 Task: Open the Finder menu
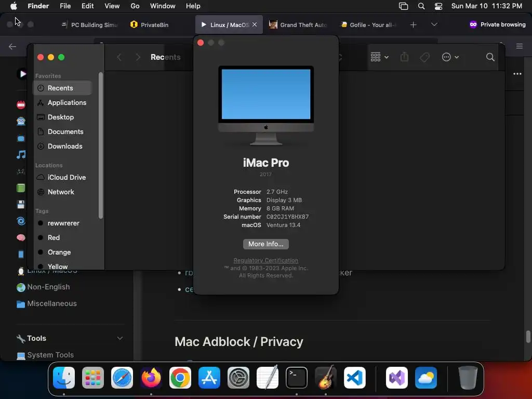click(38, 6)
